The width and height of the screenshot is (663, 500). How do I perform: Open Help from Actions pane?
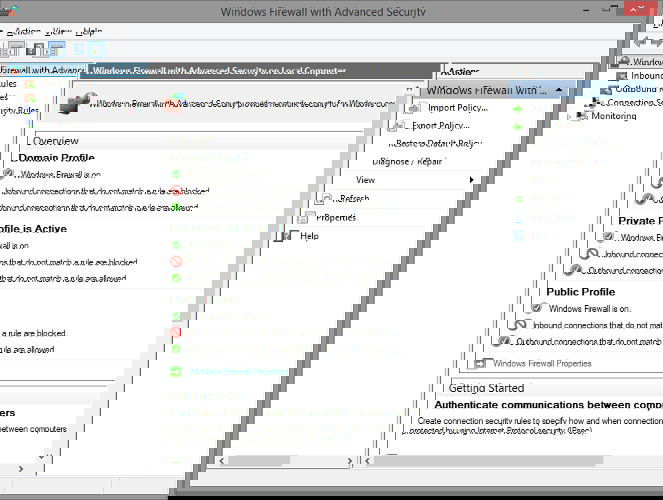click(x=309, y=236)
